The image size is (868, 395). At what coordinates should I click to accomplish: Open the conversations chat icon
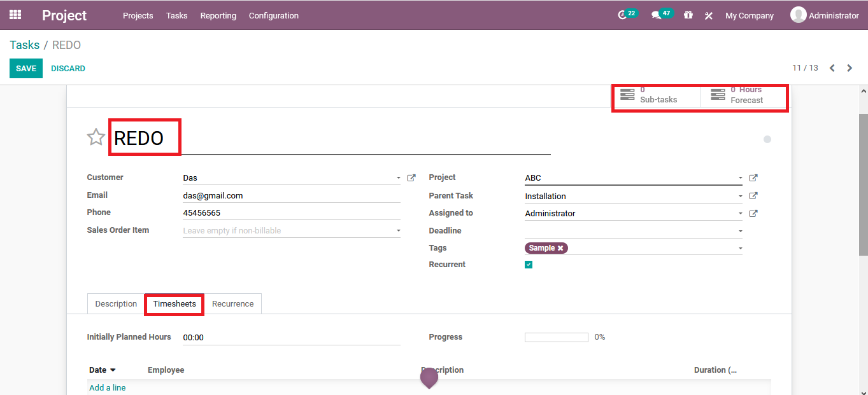(x=656, y=15)
